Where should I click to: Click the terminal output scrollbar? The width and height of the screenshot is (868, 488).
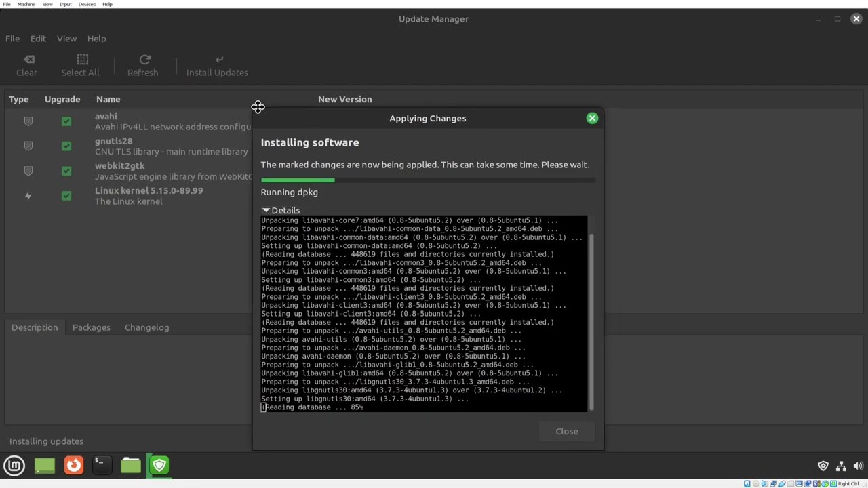(x=591, y=321)
